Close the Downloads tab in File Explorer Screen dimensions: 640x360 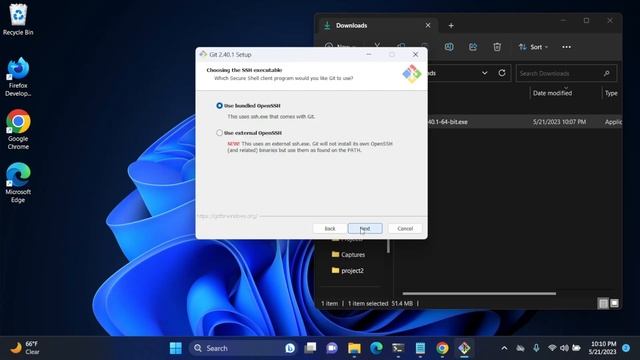tap(428, 25)
